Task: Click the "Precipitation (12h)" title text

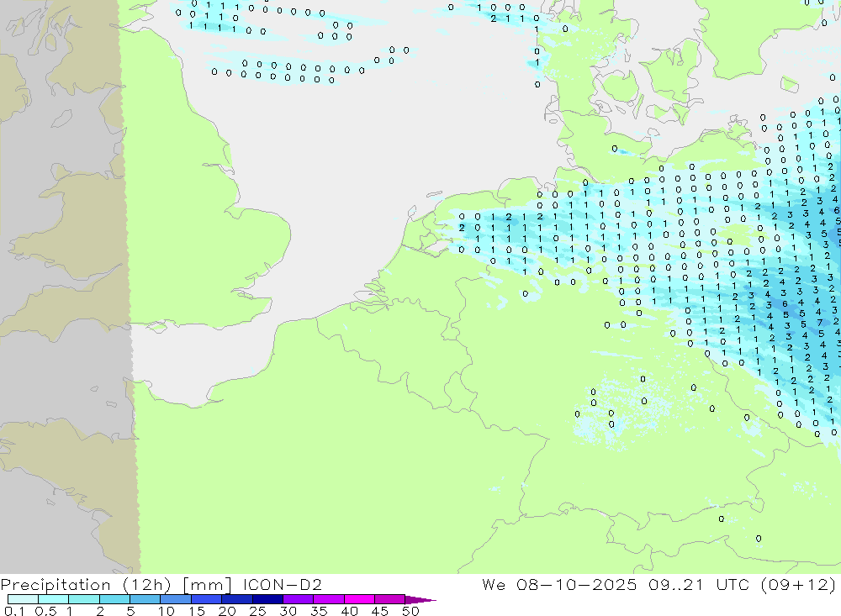Action: pos(86,585)
